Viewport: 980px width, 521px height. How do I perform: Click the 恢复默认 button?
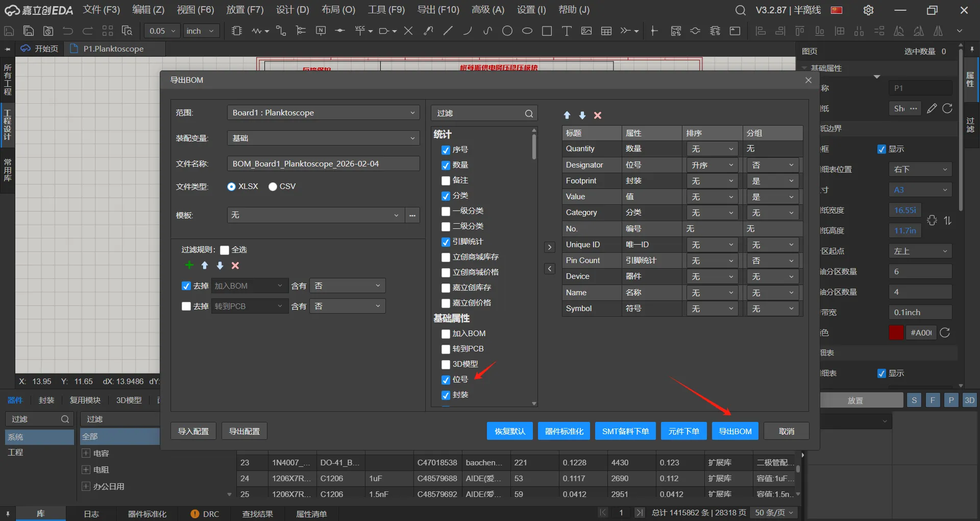click(x=509, y=431)
